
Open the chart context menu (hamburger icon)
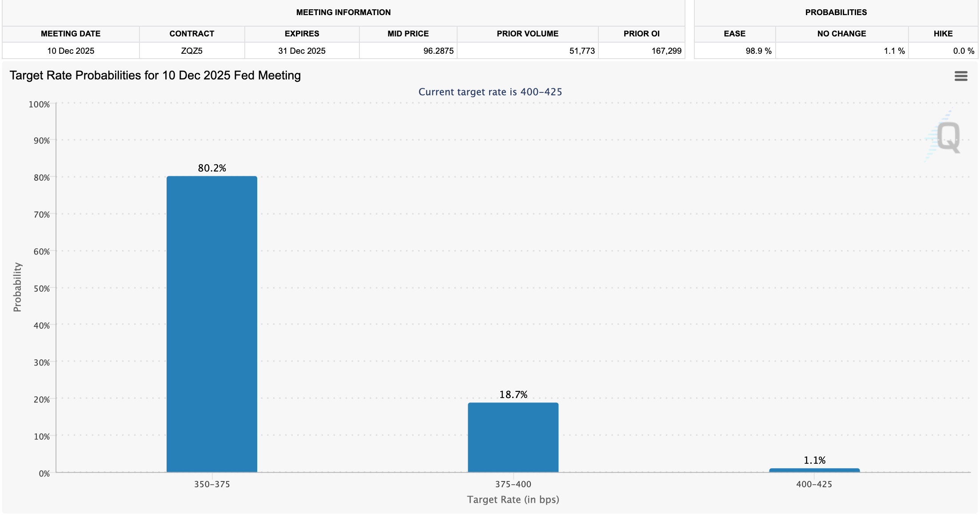(x=960, y=76)
